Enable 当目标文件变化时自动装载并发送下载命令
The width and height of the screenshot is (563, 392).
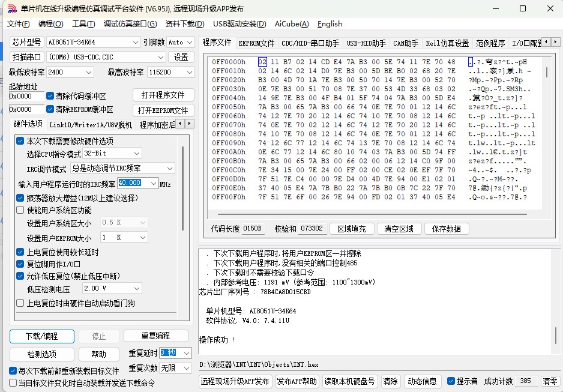pos(13,382)
